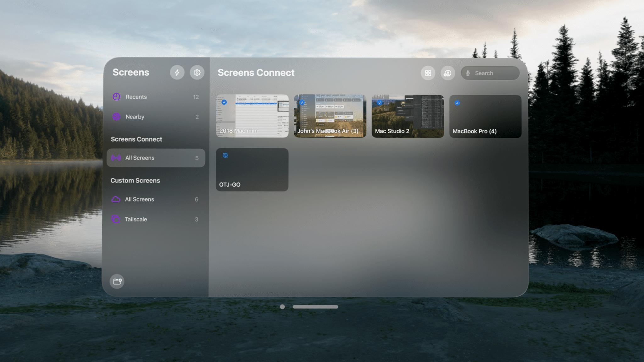Click the grid/gallery view toggle icon
This screenshot has height=362, width=644.
tap(428, 73)
